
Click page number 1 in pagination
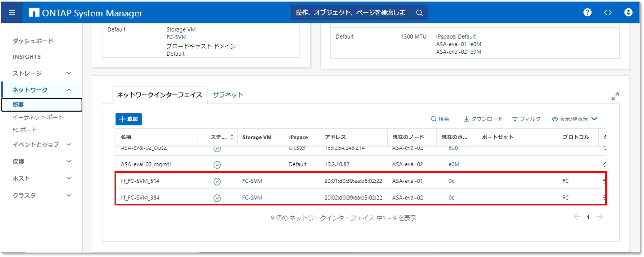pyautogui.click(x=588, y=217)
